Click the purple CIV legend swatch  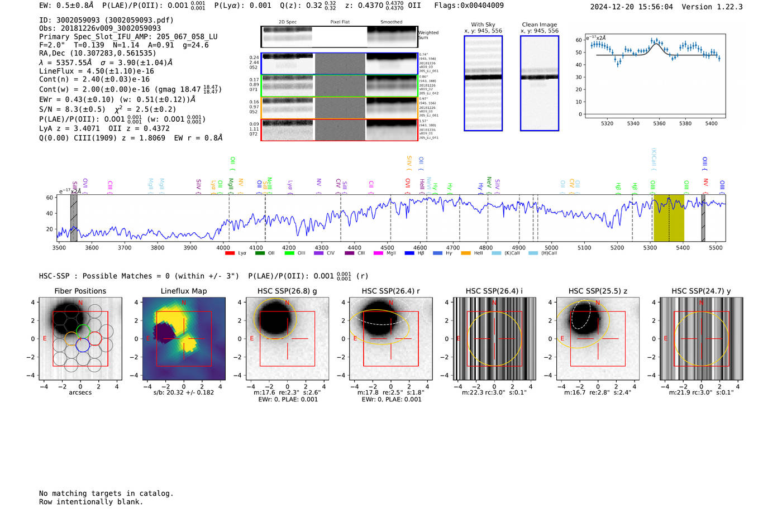[319, 253]
